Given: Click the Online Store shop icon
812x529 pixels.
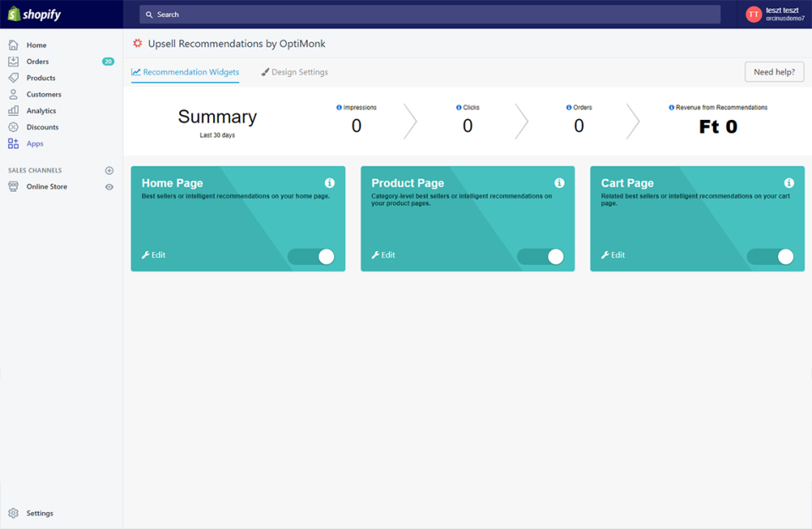Looking at the screenshot, I should click(14, 187).
